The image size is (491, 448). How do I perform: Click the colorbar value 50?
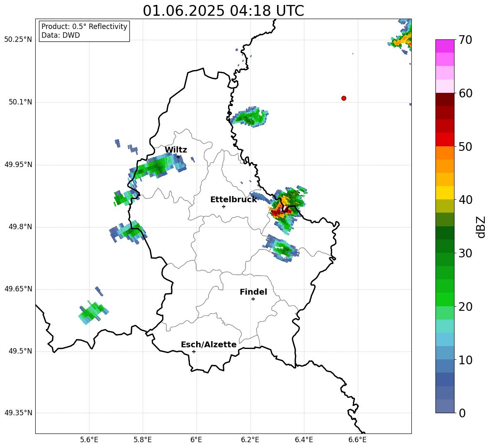tap(465, 146)
